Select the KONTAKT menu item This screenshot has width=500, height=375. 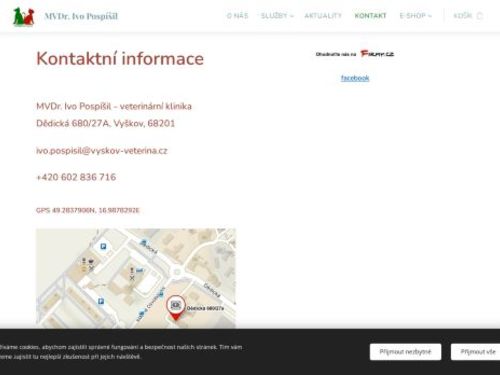point(370,16)
